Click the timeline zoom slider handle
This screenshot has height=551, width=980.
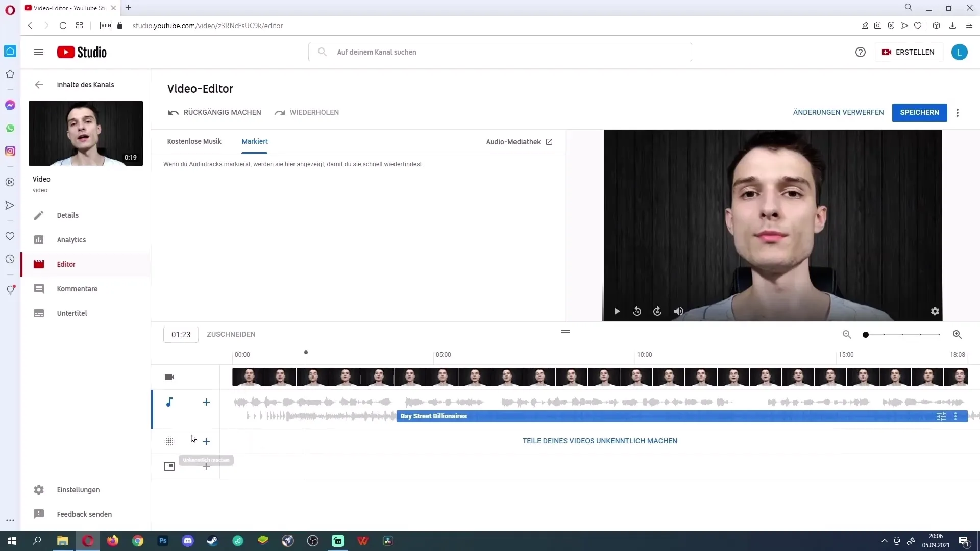tap(866, 335)
